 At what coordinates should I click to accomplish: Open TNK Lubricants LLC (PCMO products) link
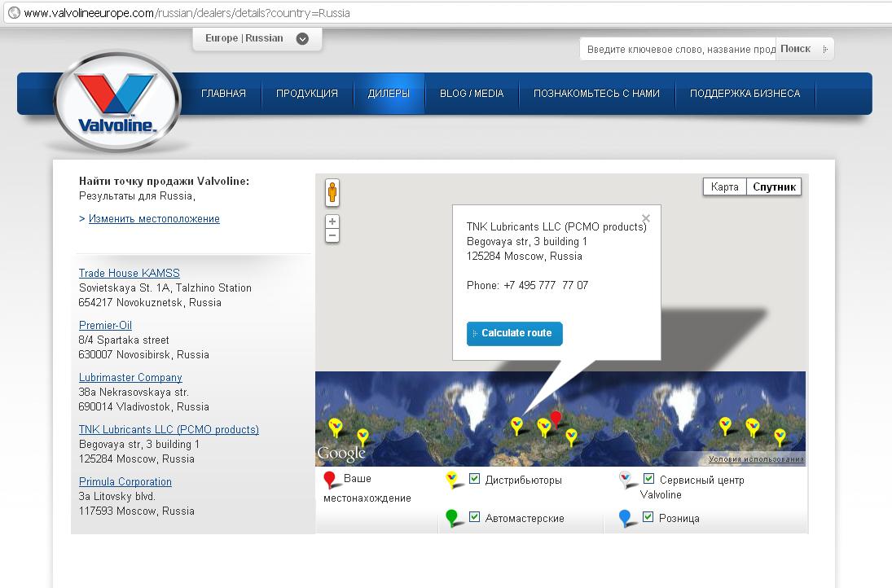point(169,429)
